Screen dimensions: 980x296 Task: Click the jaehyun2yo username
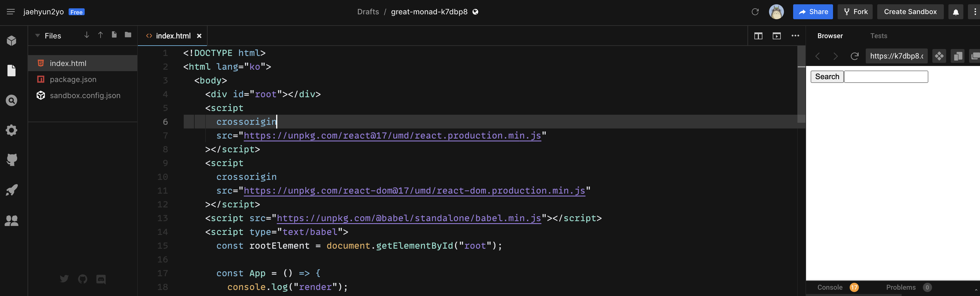pos(43,12)
